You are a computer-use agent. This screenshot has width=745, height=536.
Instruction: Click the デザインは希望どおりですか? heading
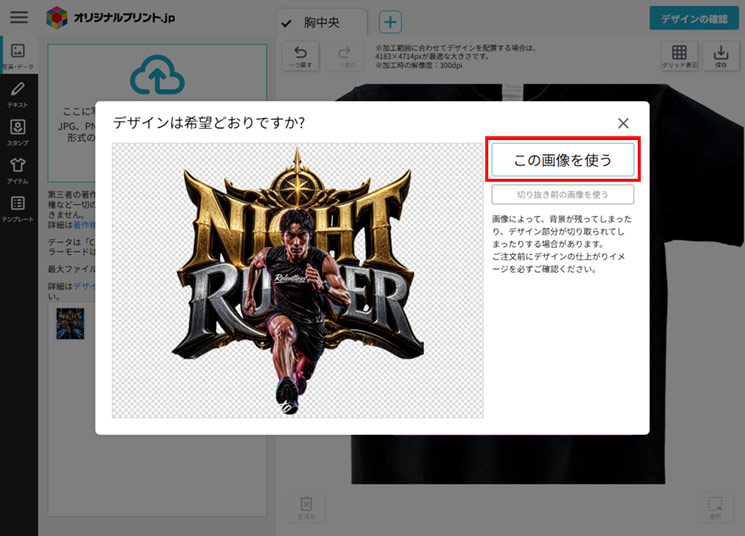click(209, 123)
